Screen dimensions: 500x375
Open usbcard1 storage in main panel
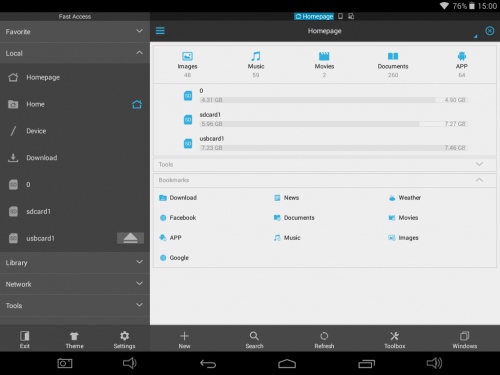coord(325,144)
